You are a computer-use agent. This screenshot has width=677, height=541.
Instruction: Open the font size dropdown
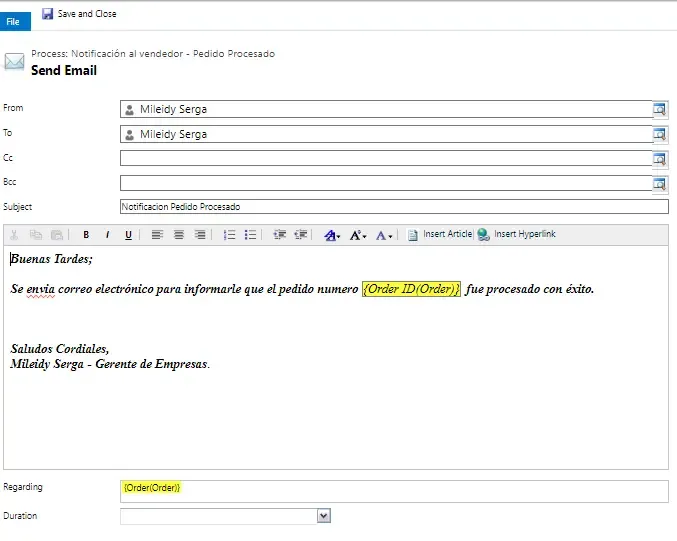point(358,235)
